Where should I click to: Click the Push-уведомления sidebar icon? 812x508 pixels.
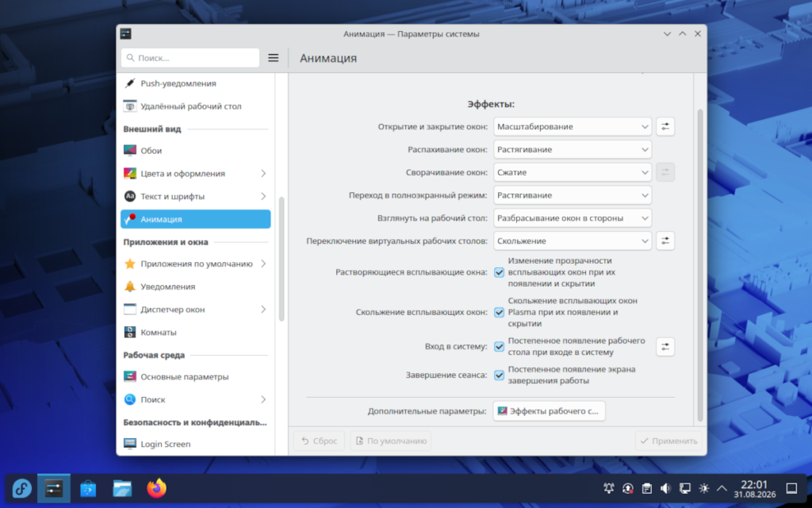[130, 83]
